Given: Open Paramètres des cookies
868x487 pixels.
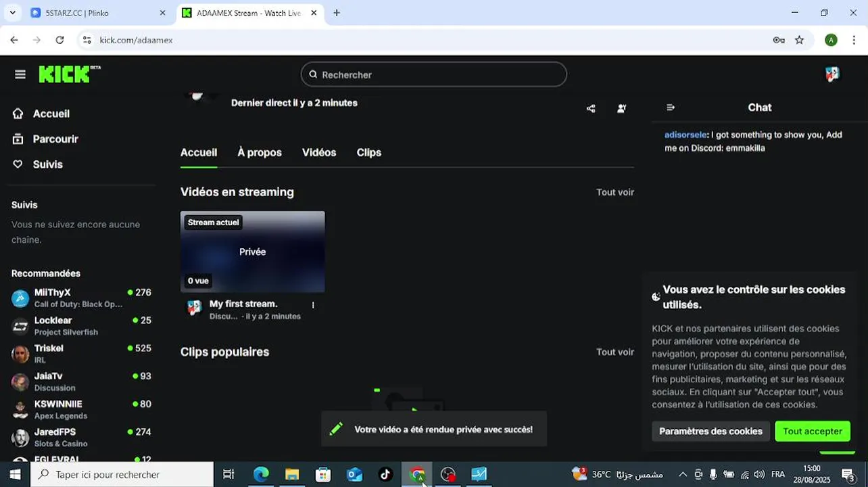Looking at the screenshot, I should tap(710, 431).
